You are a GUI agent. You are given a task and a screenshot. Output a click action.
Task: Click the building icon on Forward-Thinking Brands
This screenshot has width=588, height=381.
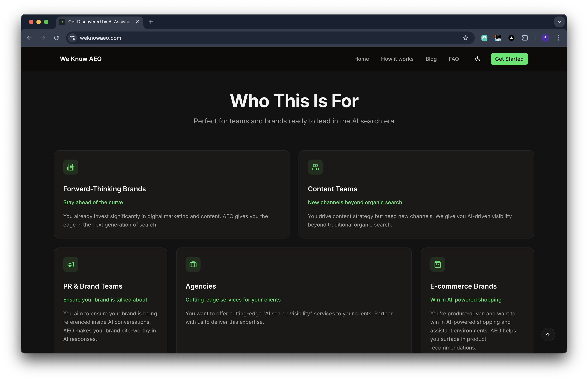[x=71, y=167]
